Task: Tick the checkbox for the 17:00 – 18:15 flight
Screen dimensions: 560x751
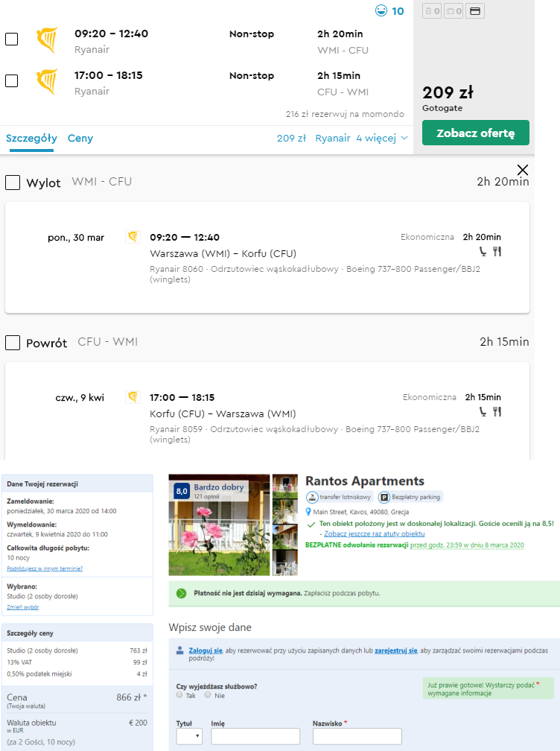Action: tap(11, 80)
